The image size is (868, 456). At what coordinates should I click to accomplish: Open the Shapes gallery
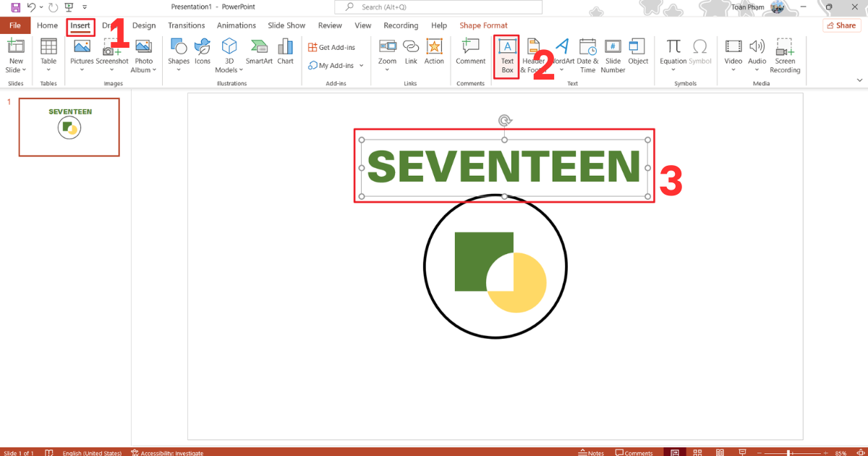click(x=179, y=55)
